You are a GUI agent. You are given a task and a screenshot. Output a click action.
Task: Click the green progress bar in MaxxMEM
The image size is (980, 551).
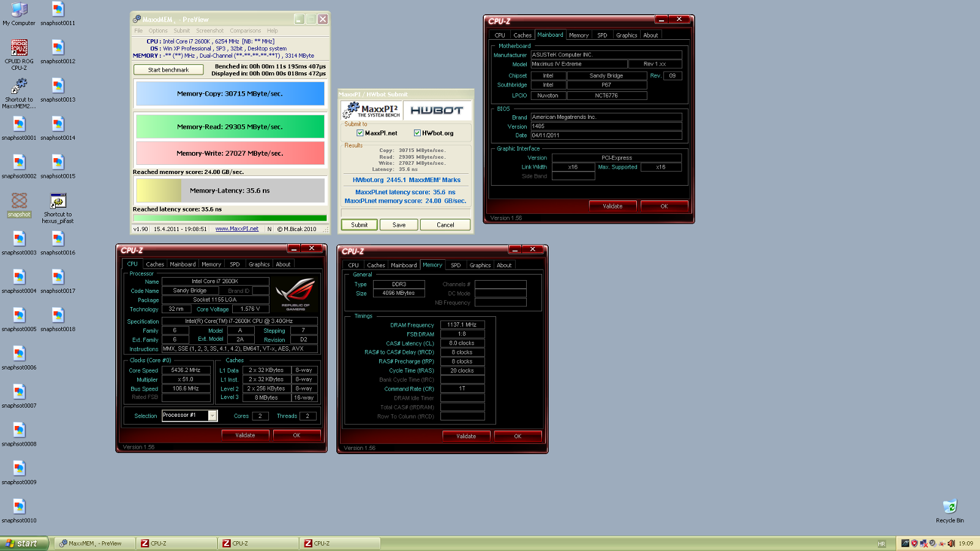[x=230, y=218]
